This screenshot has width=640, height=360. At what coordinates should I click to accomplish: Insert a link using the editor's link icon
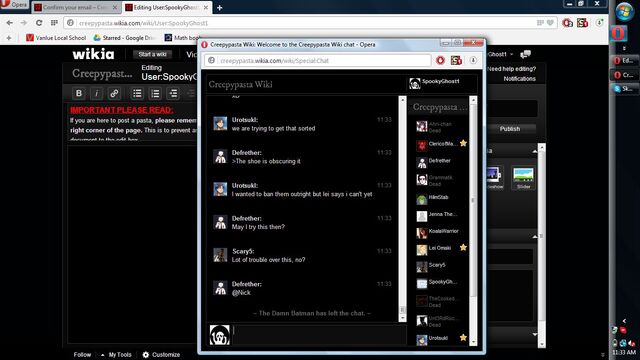pyautogui.click(x=114, y=93)
